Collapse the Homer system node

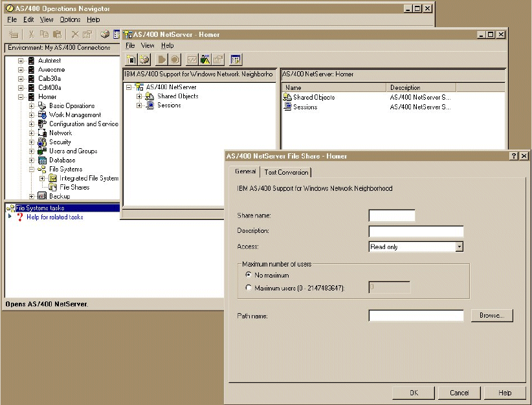21,96
